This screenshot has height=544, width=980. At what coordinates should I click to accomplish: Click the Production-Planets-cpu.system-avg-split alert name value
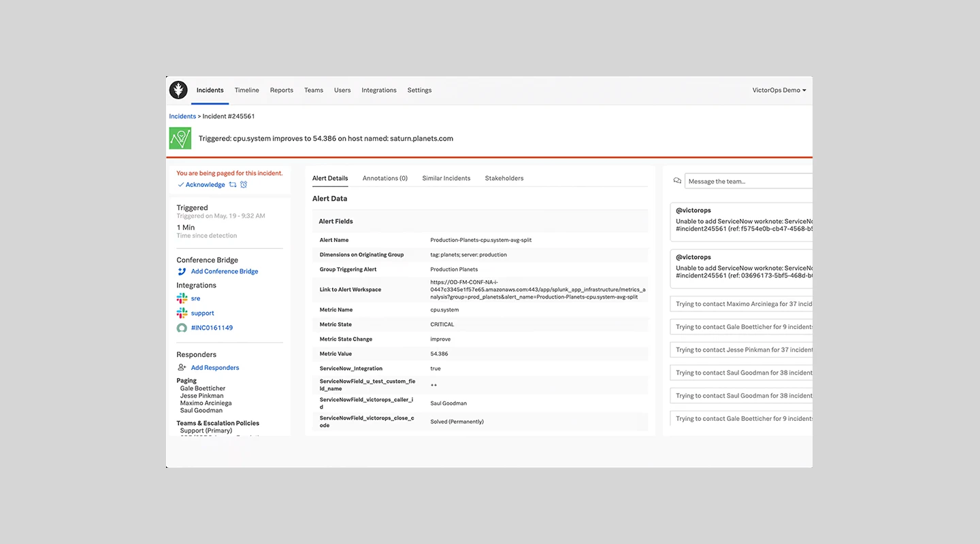481,240
